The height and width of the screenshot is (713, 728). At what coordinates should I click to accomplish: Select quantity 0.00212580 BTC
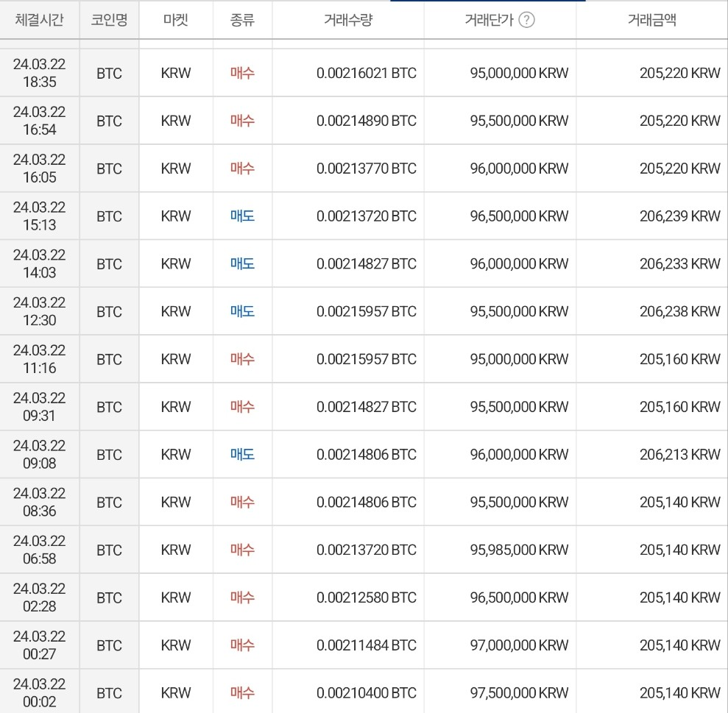367,597
